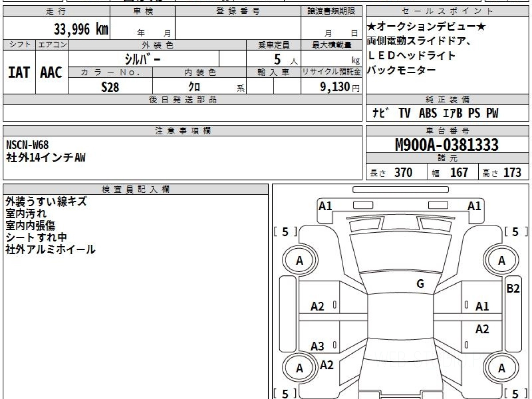Click the 諸元 header

[447, 158]
